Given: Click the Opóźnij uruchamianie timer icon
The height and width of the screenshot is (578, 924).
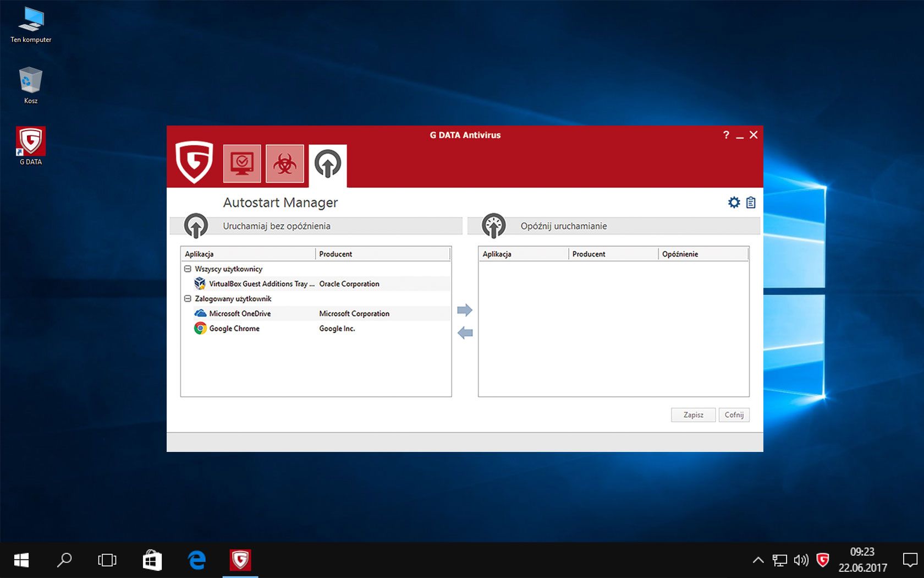Looking at the screenshot, I should 493,225.
